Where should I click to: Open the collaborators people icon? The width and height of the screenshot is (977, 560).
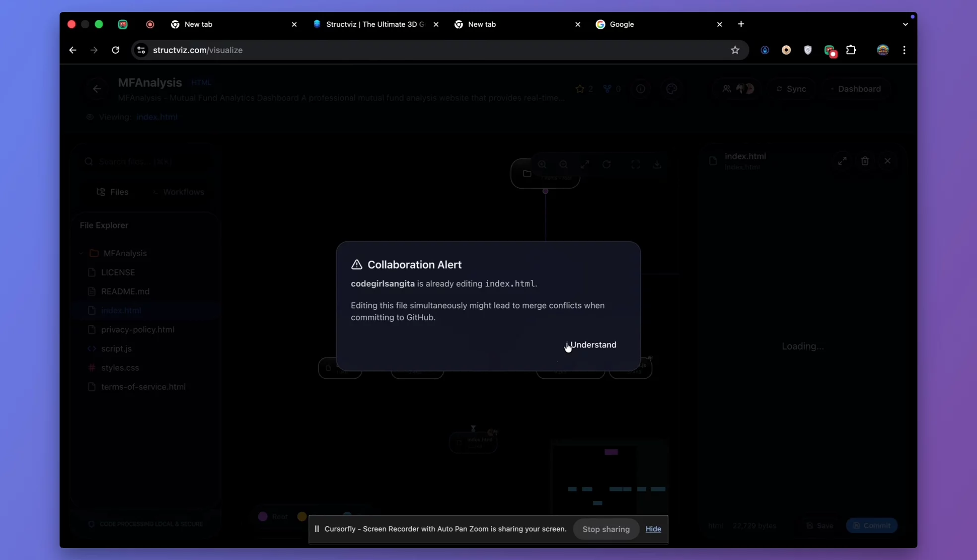726,89
